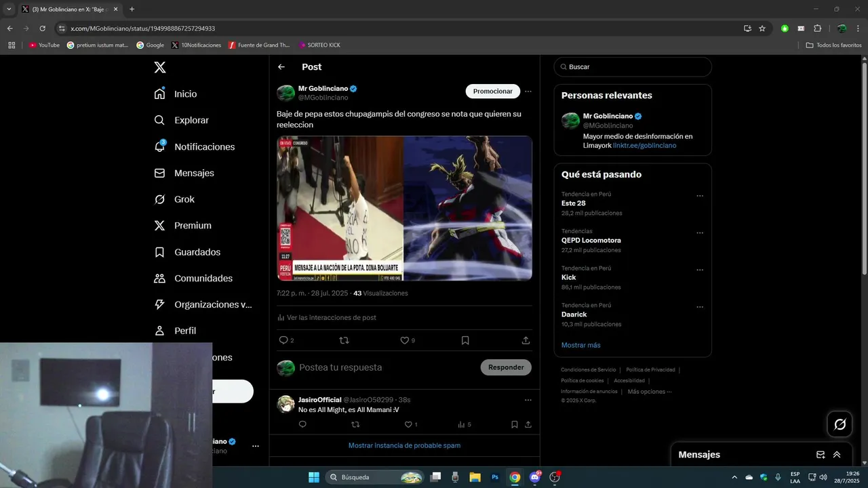Open more options for the Kick trend
868x488 pixels.
point(700,270)
